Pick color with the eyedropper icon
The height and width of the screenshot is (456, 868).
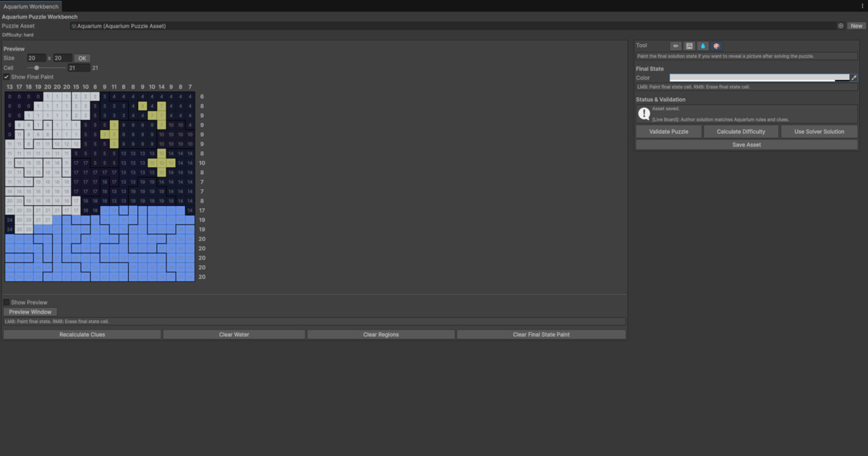click(854, 77)
